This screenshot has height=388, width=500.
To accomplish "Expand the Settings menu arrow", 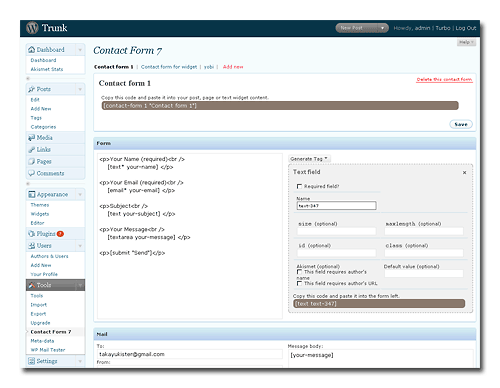I will pyautogui.click(x=80, y=361).
